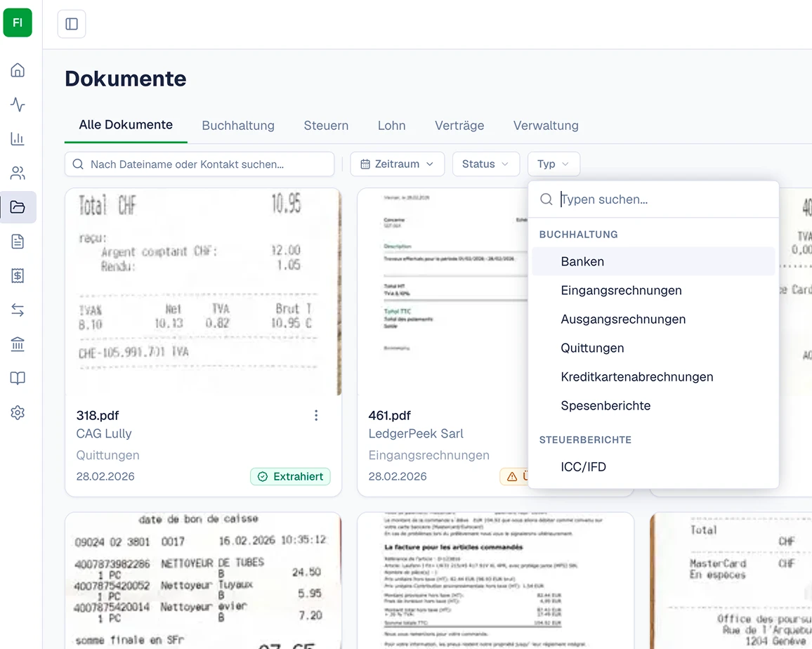Open the Zeitraum date filter dropdown
The width and height of the screenshot is (812, 649).
[397, 164]
